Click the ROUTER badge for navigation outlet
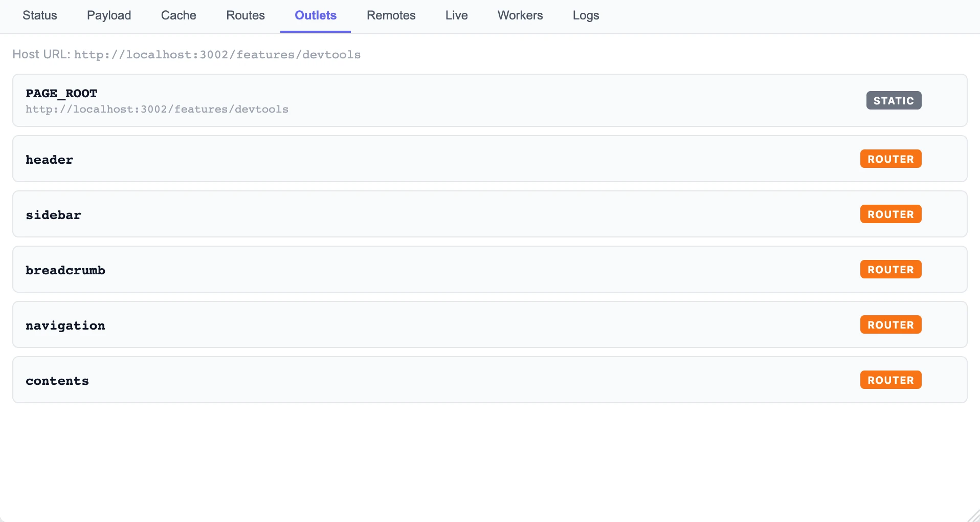The image size is (980, 522). [890, 324]
